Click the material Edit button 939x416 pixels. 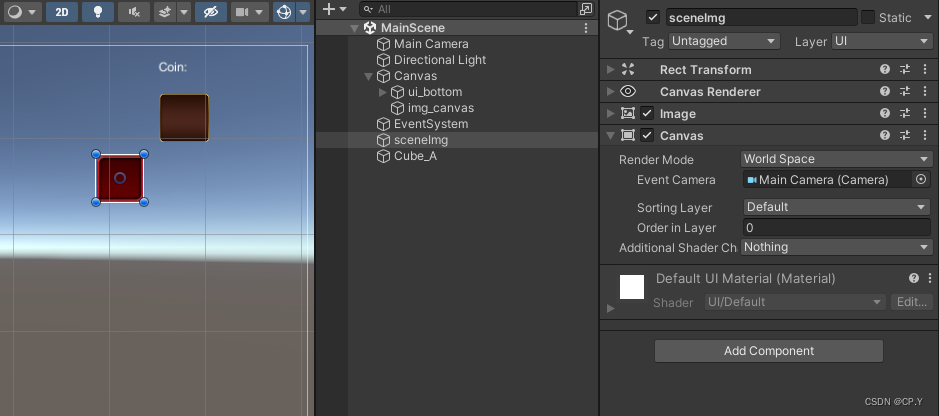[911, 302]
